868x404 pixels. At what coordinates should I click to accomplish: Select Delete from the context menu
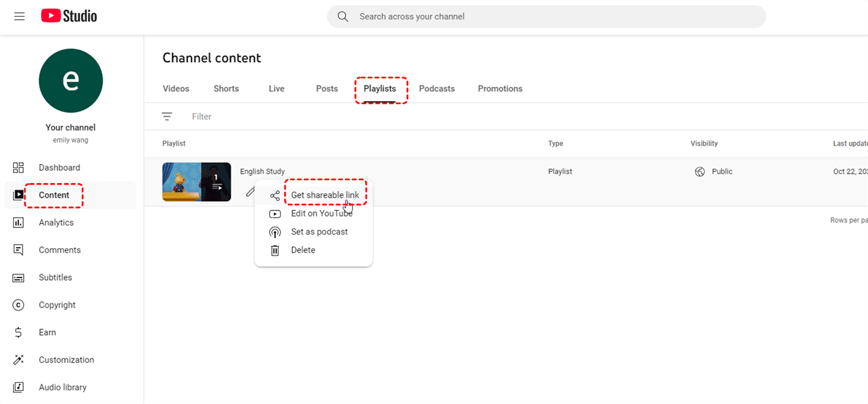coord(303,251)
